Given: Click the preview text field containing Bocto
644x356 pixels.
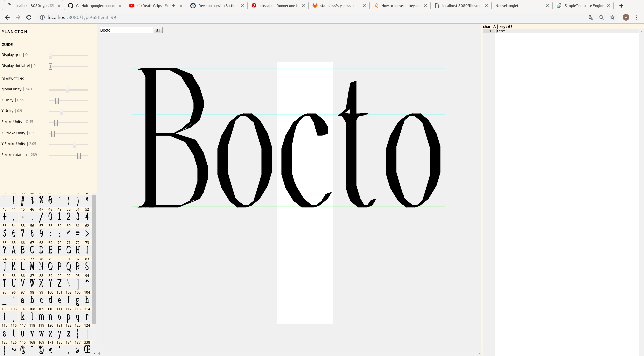Looking at the screenshot, I should click(126, 30).
